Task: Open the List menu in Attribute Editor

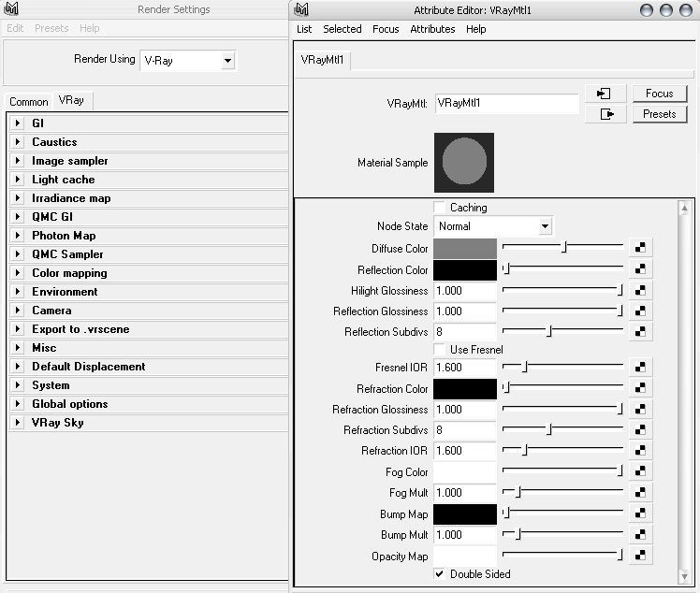Action: [304, 29]
